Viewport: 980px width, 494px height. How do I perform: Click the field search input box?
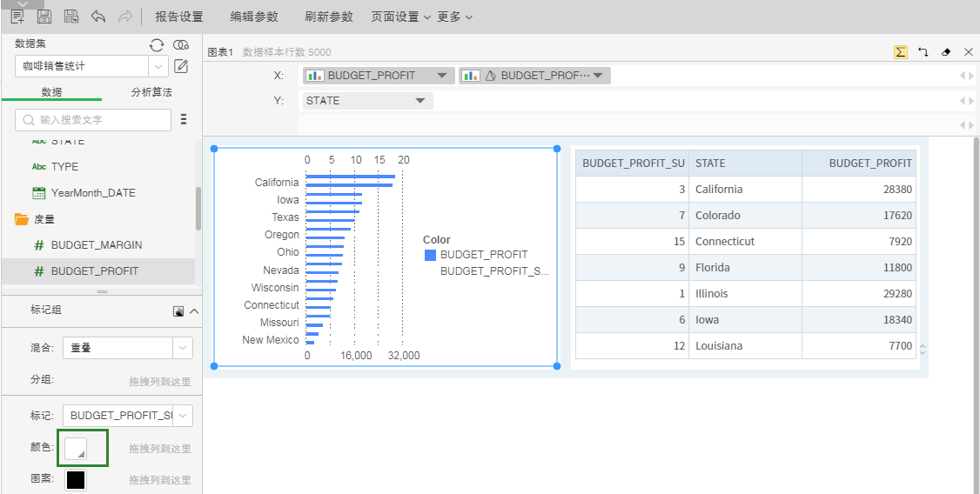[93, 120]
